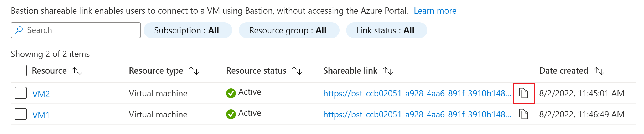Sort by Shareable link arrows
Screen dimensions: 644x134
tap(388, 71)
